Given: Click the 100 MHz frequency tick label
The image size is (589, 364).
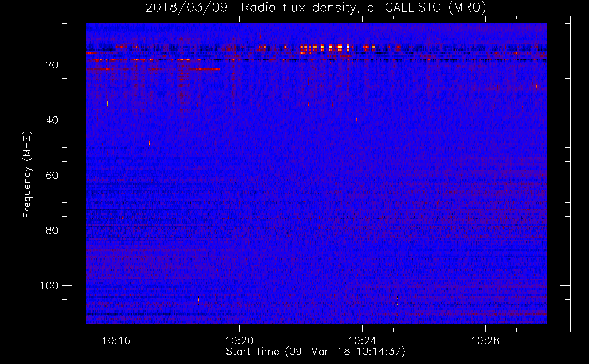Looking at the screenshot, I should coord(49,286).
